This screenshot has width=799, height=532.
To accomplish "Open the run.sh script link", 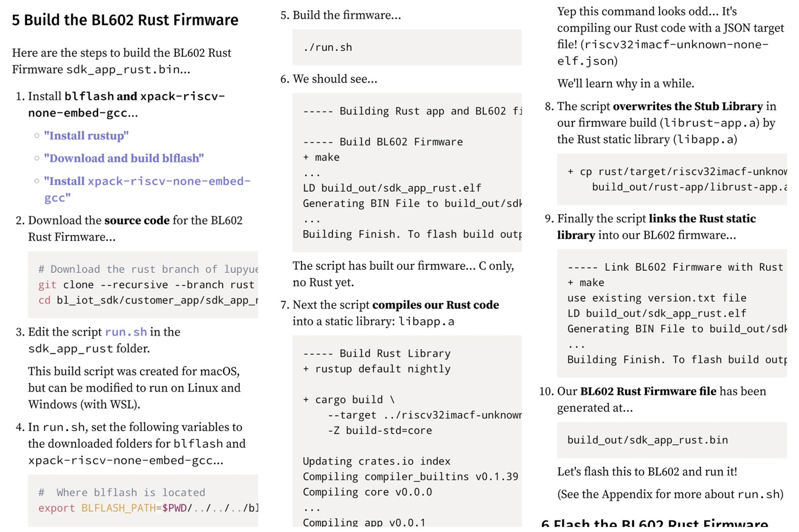I will point(126,332).
